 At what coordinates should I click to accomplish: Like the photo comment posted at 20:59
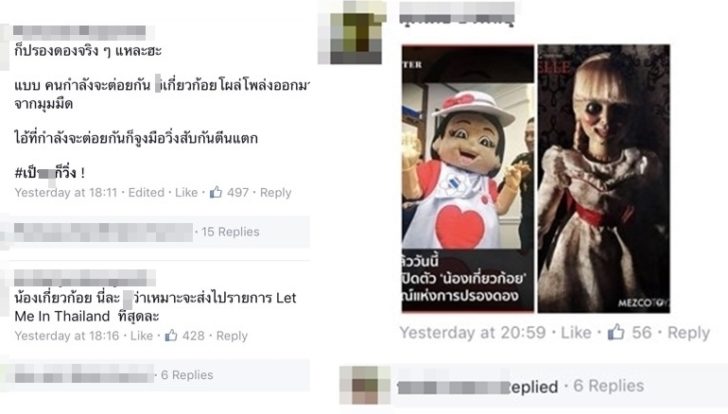coord(576,332)
